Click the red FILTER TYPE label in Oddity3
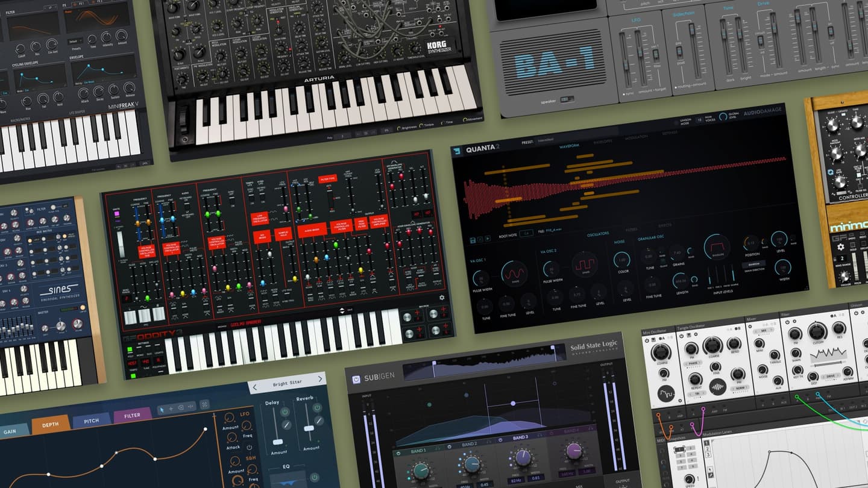 (x=328, y=178)
